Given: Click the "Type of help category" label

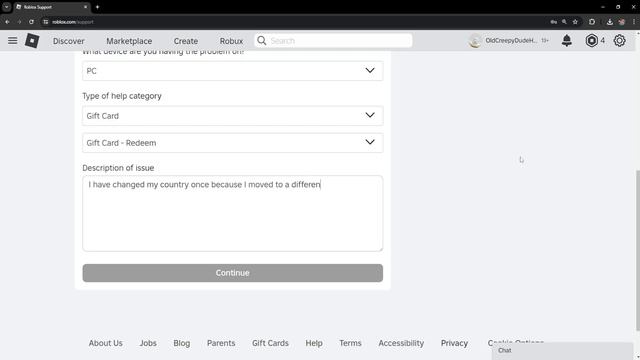Looking at the screenshot, I should point(122,96).
